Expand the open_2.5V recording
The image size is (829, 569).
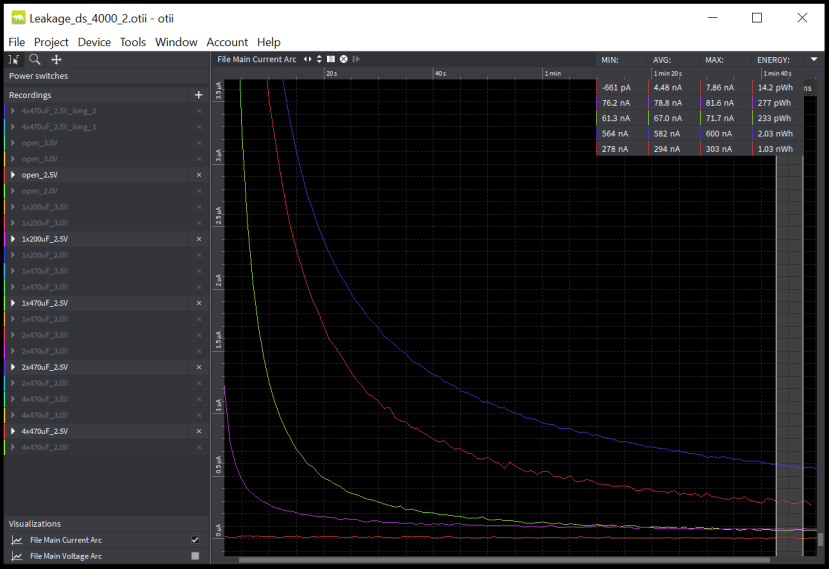coord(13,175)
